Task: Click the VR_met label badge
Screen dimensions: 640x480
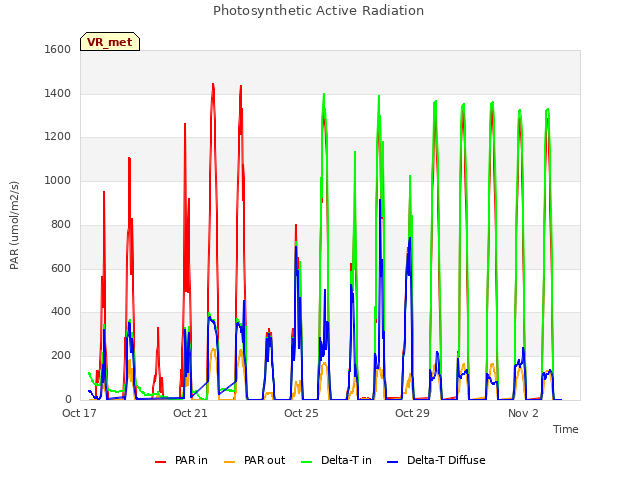Action: point(110,42)
